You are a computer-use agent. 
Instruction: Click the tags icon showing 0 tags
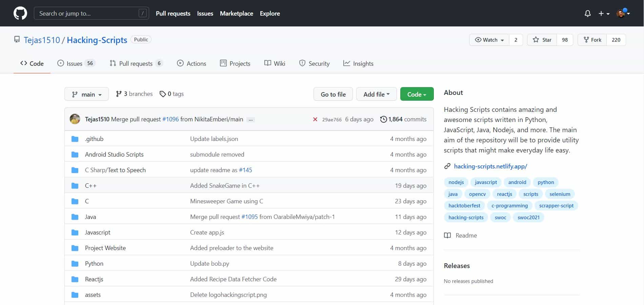163,94
